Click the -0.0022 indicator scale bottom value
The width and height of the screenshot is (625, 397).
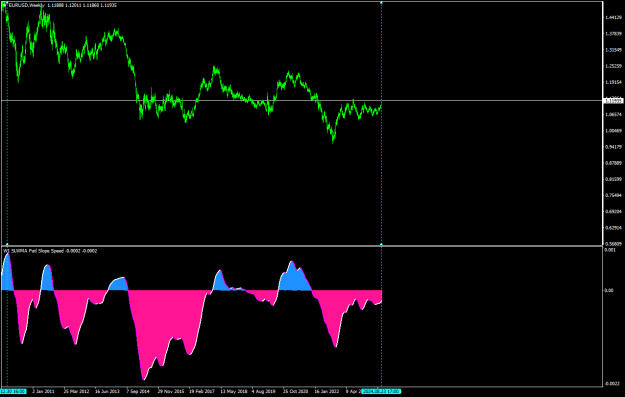(613, 383)
